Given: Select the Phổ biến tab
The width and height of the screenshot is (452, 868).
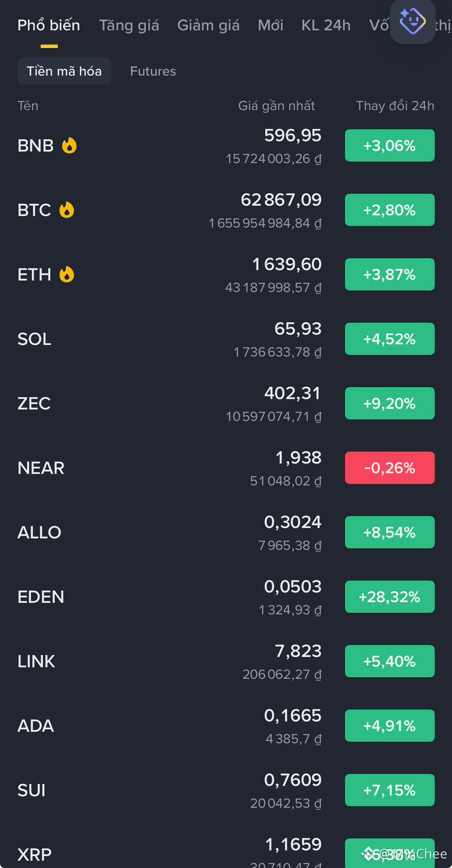Looking at the screenshot, I should pos(49,25).
